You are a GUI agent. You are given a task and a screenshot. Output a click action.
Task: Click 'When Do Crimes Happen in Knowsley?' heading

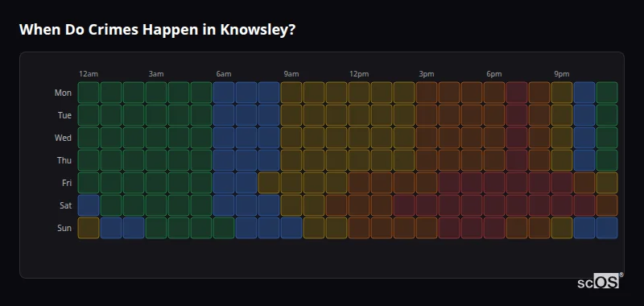coord(157,30)
